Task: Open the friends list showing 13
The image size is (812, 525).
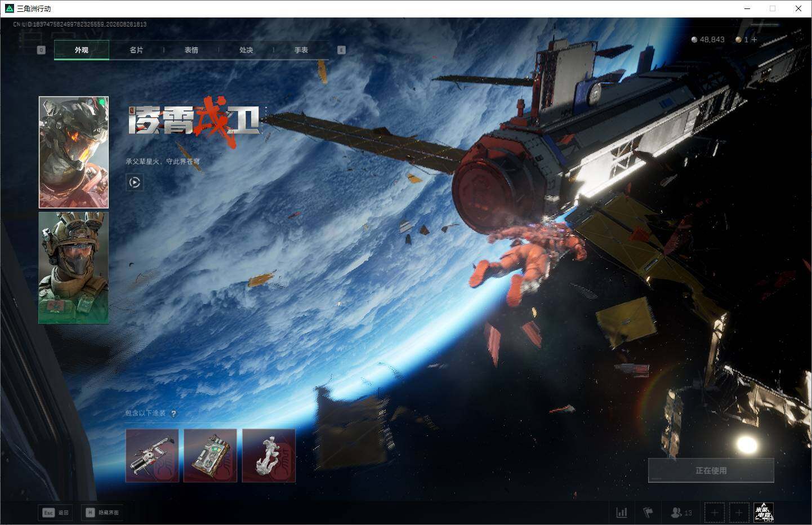Action: [x=681, y=513]
